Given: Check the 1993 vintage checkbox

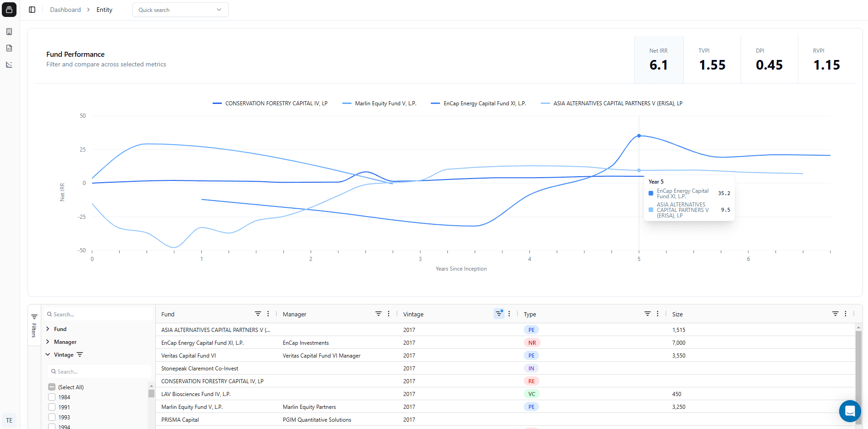Looking at the screenshot, I should click(x=52, y=417).
